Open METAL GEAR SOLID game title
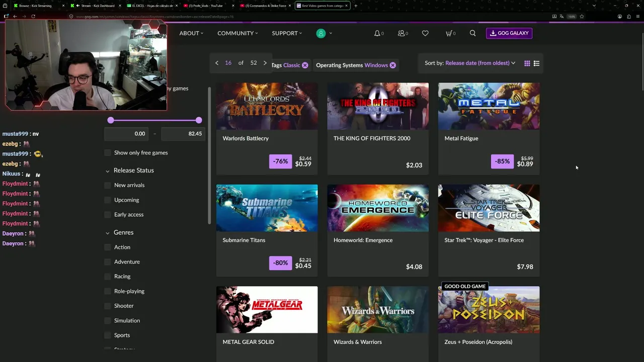The image size is (644, 362). [x=249, y=342]
